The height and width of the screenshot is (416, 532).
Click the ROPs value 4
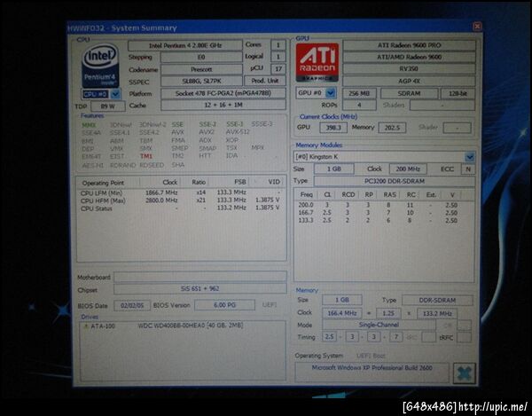click(x=359, y=105)
